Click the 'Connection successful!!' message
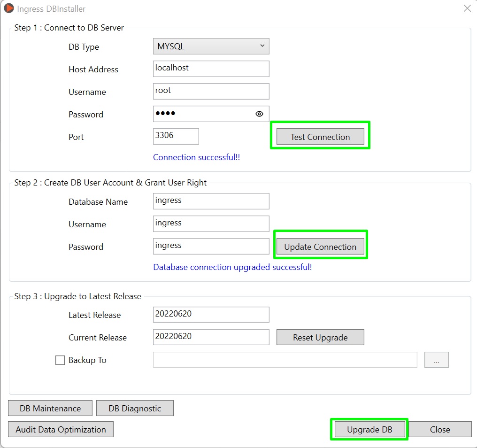477x448 pixels. (197, 157)
